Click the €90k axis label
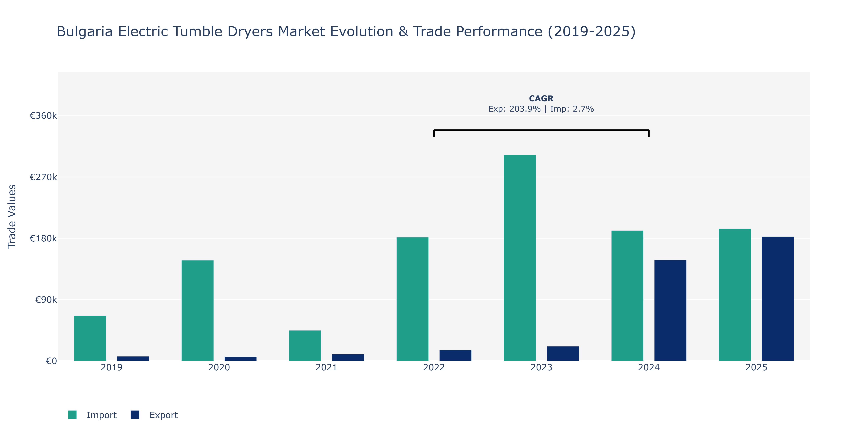868x434 pixels. [46, 300]
